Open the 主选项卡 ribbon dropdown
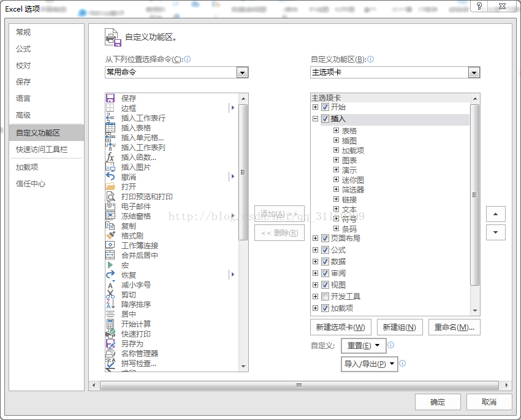The width and height of the screenshot is (521, 420). tap(474, 72)
